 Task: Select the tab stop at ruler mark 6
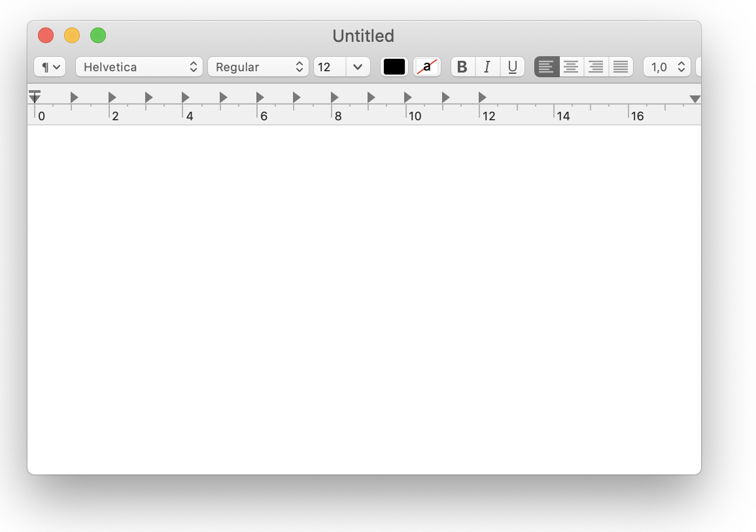pyautogui.click(x=260, y=97)
